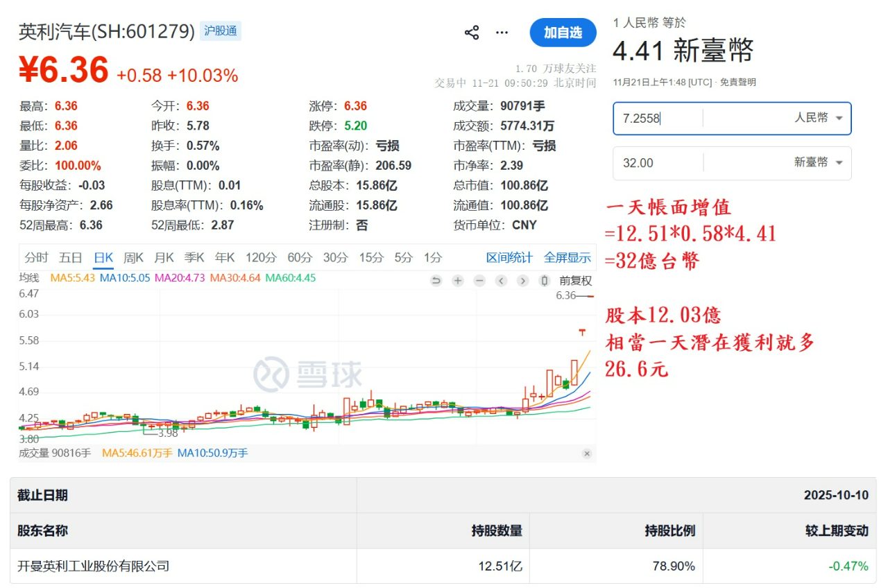Select the 周K chart tab

133,257
